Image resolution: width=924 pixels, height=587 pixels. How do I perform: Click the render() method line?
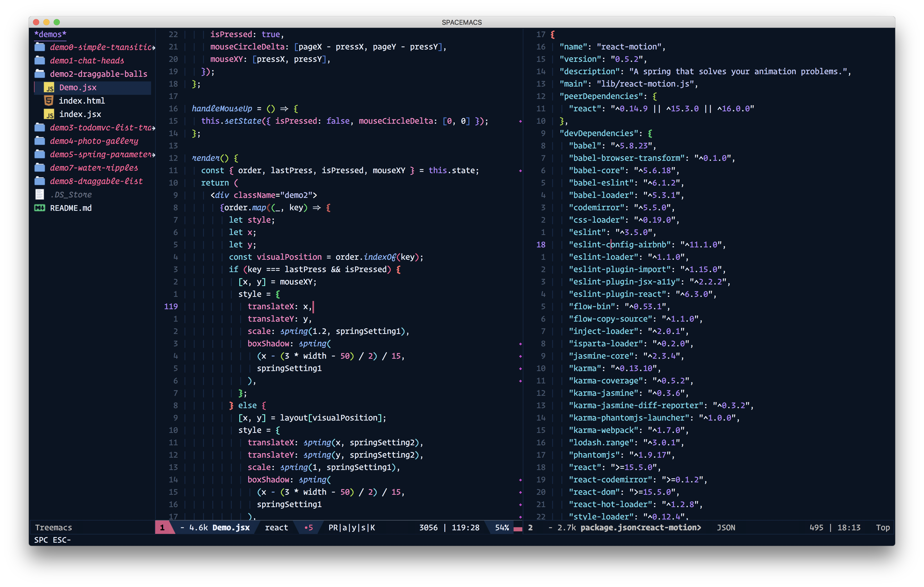215,158
